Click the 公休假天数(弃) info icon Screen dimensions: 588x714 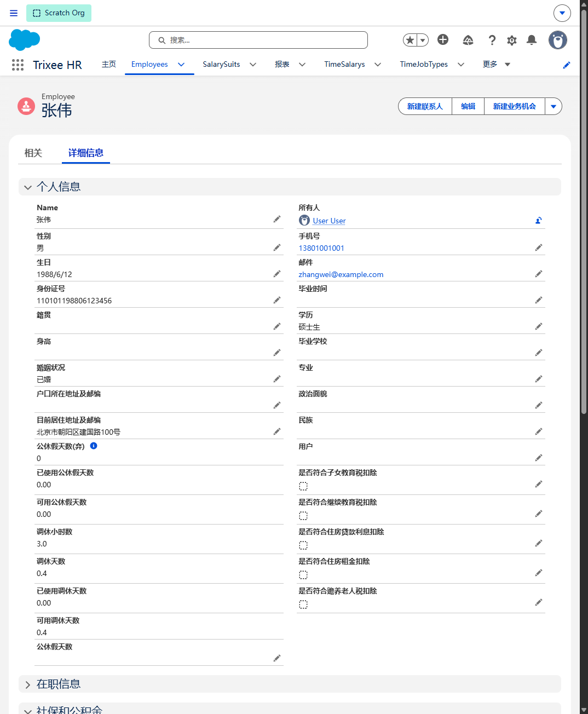click(x=94, y=446)
